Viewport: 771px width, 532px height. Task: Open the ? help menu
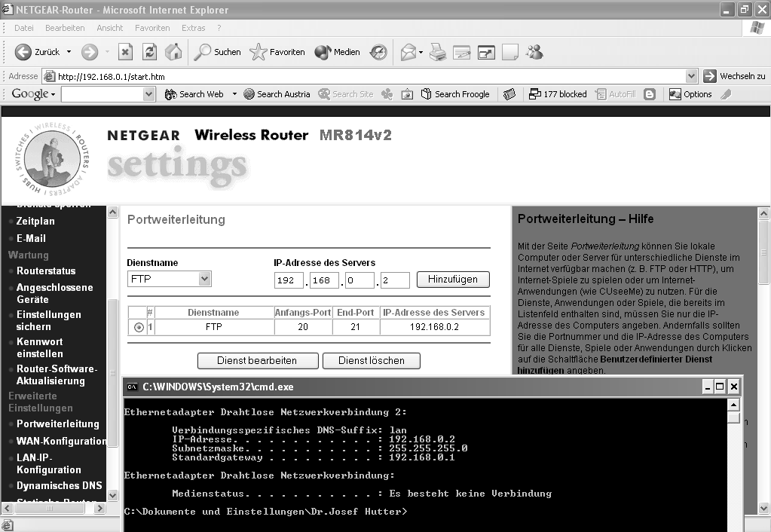pyautogui.click(x=219, y=28)
